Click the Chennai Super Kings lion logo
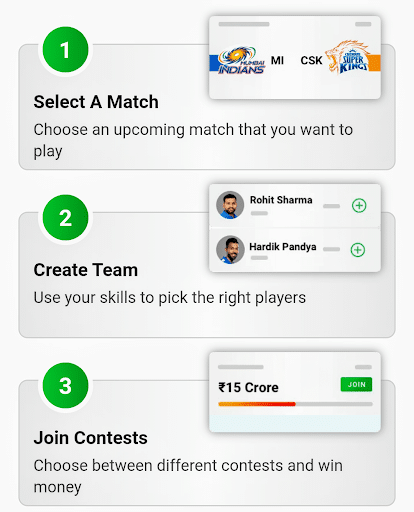Image resolution: width=414 pixels, height=512 pixels. tap(348, 57)
